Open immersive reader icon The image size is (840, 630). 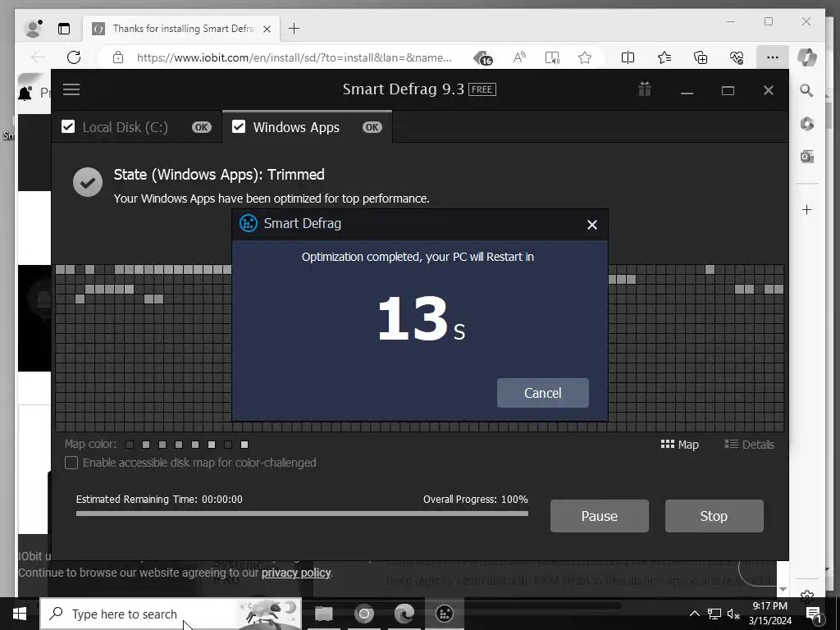tap(552, 57)
